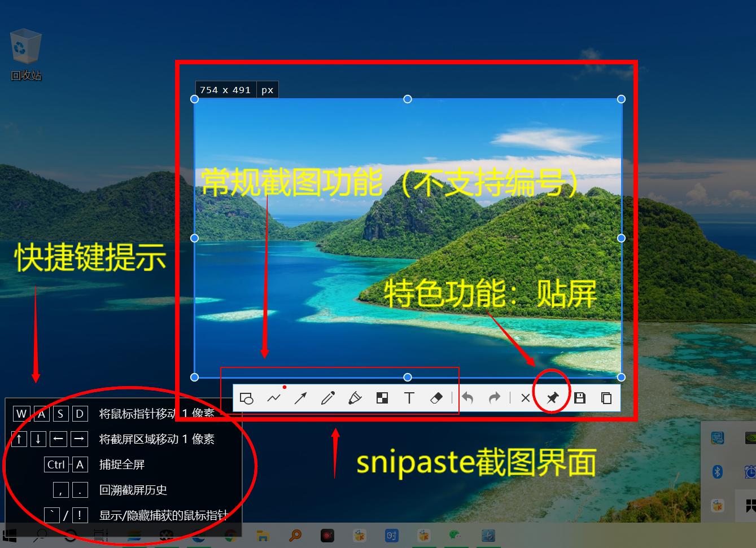Click the px unit label beside dimensions

[x=267, y=90]
